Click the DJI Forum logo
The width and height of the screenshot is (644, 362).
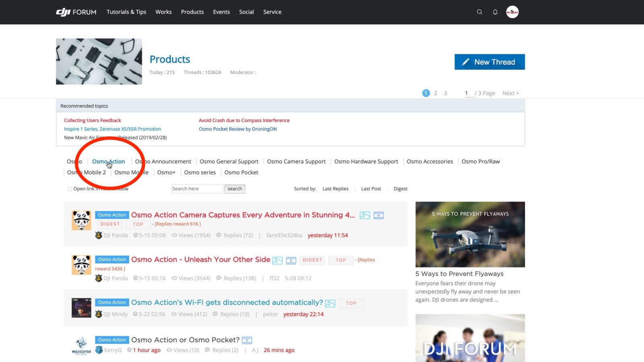pos(76,12)
